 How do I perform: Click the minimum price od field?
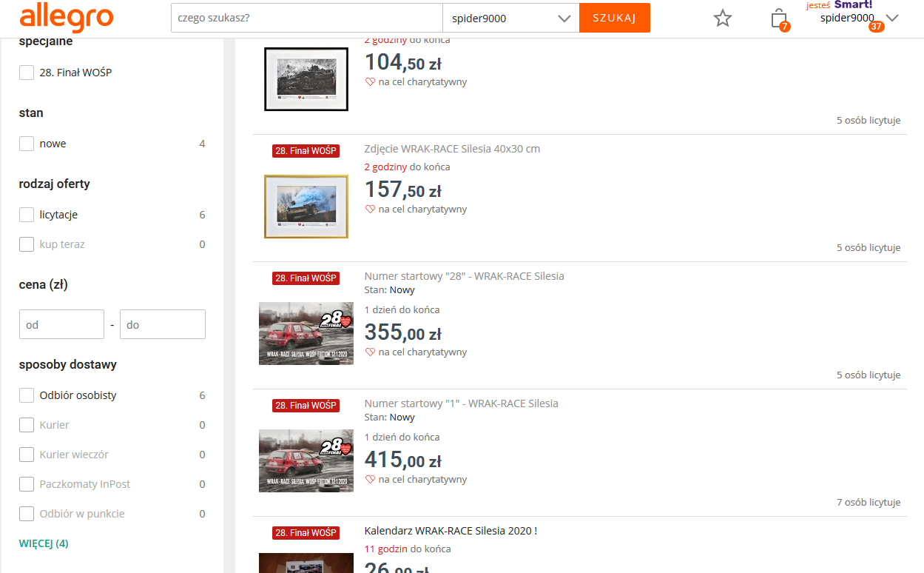pyautogui.click(x=61, y=324)
